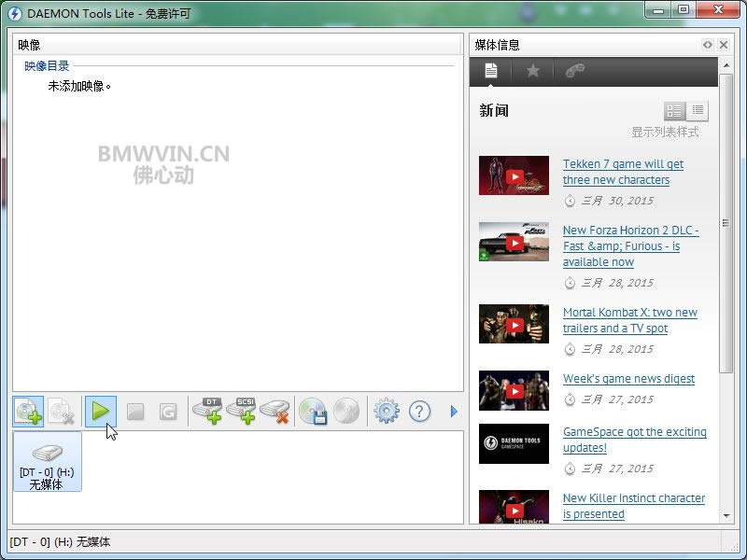Click the DAEMON Tools lightning title bar icon
The width and height of the screenshot is (747, 560).
(x=15, y=13)
